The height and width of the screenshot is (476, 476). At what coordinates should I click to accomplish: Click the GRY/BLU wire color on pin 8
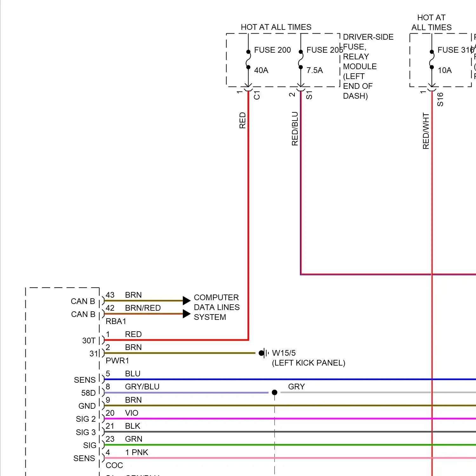click(142, 387)
